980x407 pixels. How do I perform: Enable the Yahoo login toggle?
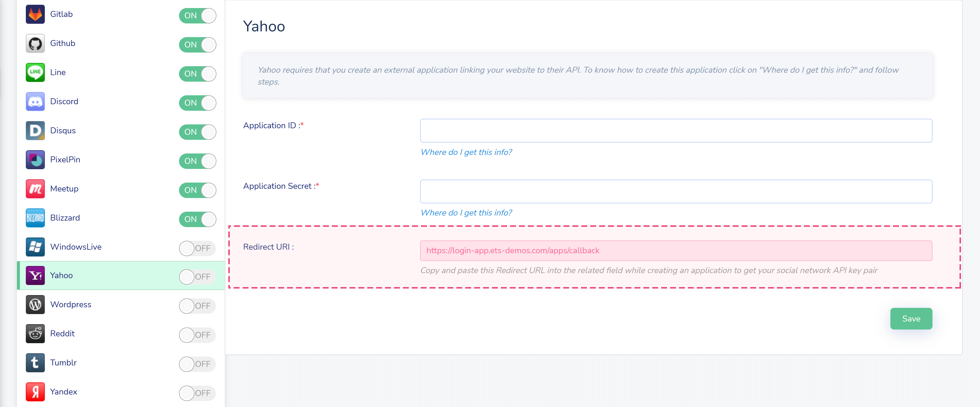point(197,277)
